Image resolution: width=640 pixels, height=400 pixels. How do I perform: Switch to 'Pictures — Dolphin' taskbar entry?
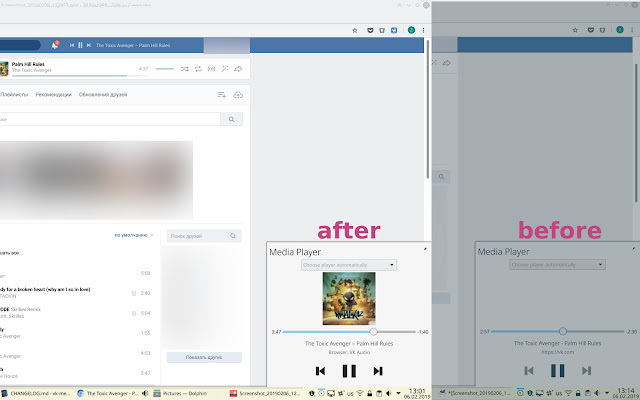(x=180, y=393)
